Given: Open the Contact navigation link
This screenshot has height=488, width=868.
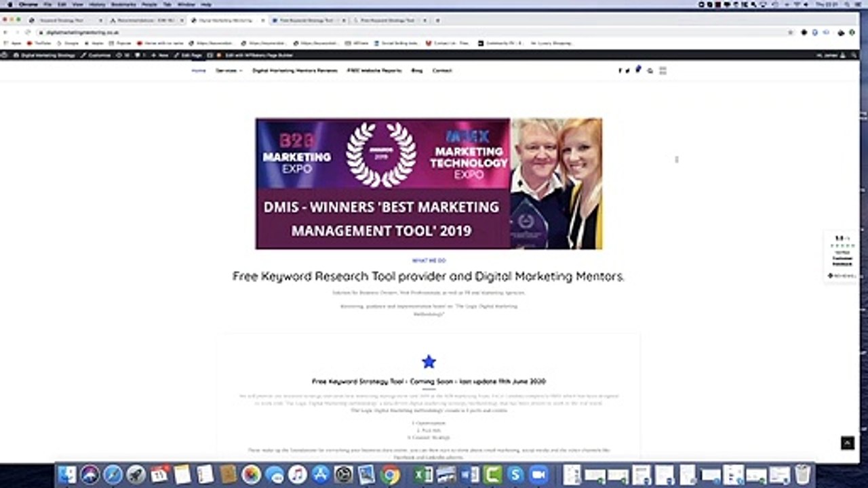Looking at the screenshot, I should pyautogui.click(x=442, y=70).
